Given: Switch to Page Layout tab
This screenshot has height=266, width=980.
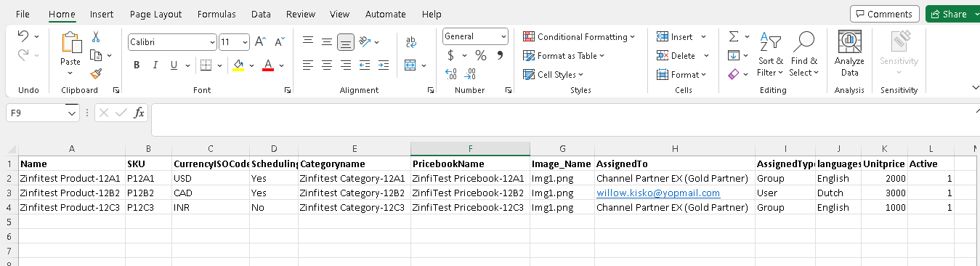Looking at the screenshot, I should coord(155,14).
